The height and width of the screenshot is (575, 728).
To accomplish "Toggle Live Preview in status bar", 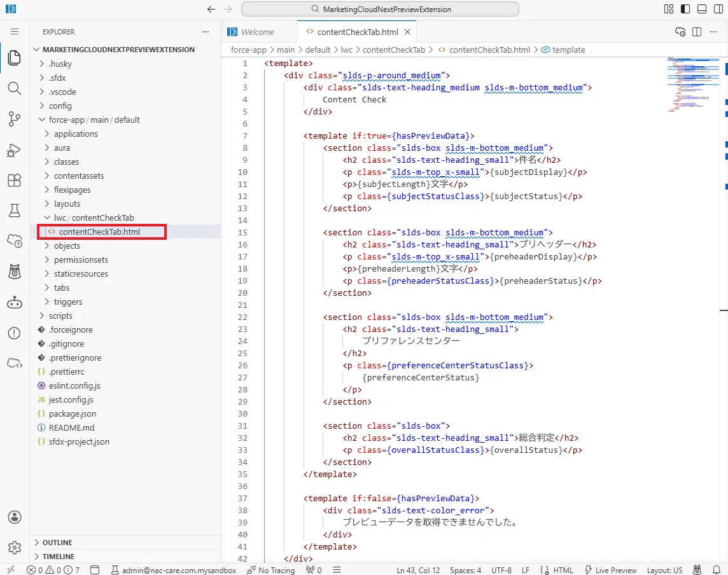I will coord(610,570).
